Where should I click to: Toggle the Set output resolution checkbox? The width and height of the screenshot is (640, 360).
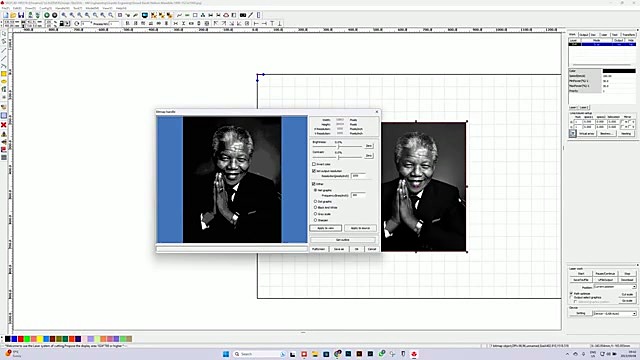[314, 171]
